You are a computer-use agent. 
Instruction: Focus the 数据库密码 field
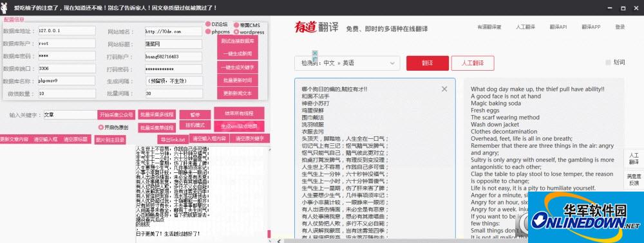[66, 56]
